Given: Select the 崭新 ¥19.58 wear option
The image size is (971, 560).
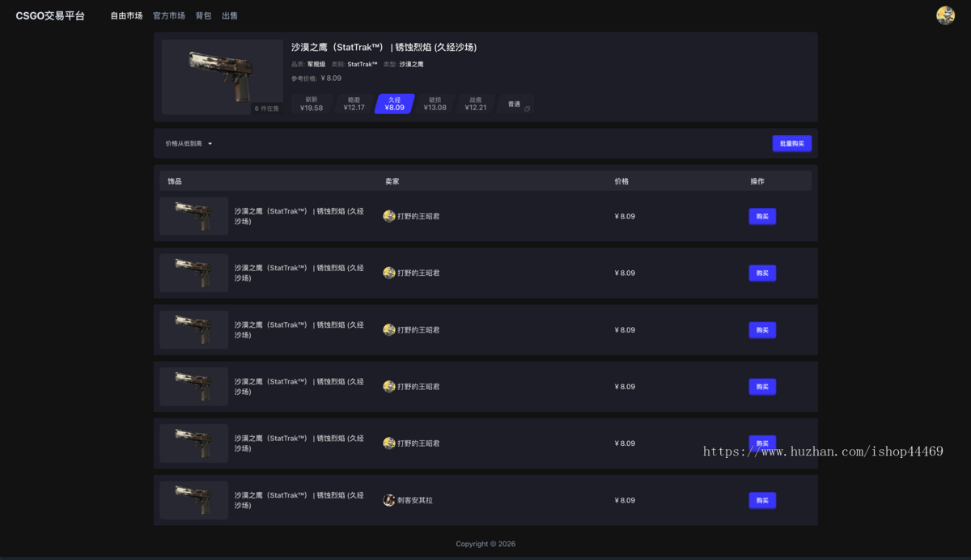Looking at the screenshot, I should pos(312,104).
